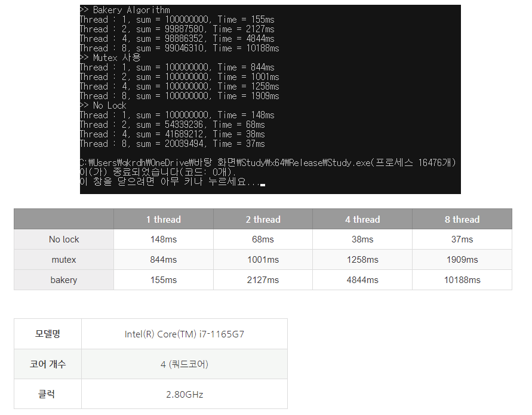Click the '코어 개수' label cell
The width and height of the screenshot is (532, 415).
(x=48, y=364)
